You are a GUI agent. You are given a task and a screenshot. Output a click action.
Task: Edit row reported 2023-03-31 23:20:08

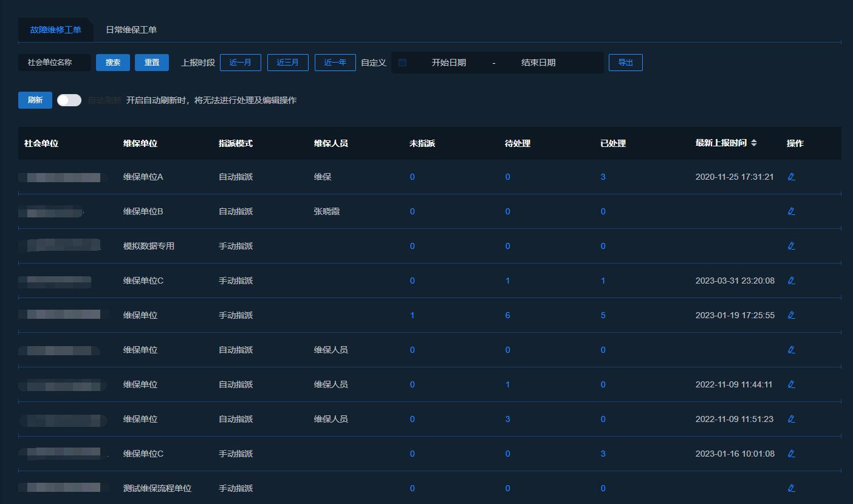(x=791, y=281)
